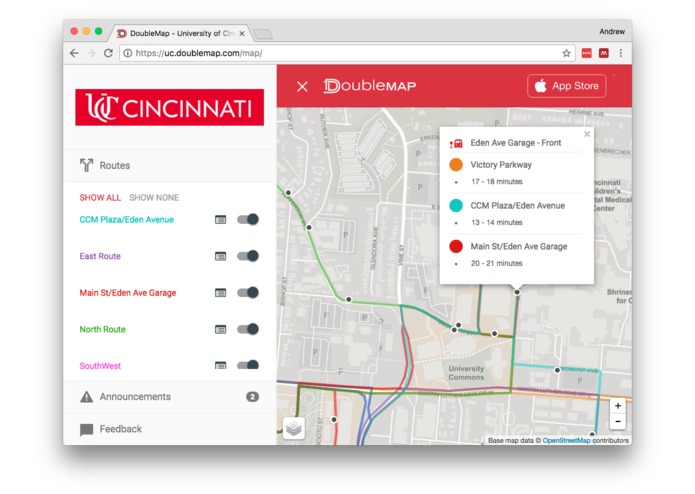Click the teal CCM Plaza/Eden Avenue circle in popup
Viewport: 695px width, 494px height.
pos(456,206)
